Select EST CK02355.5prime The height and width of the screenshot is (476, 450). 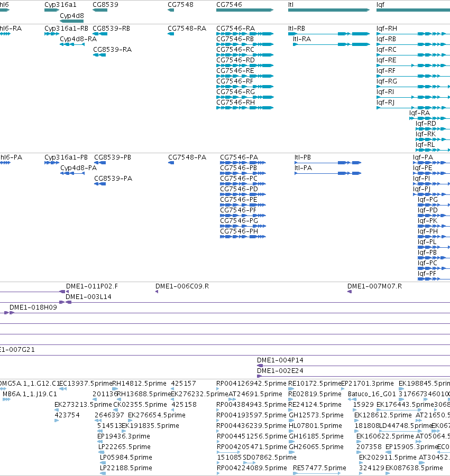140,405
